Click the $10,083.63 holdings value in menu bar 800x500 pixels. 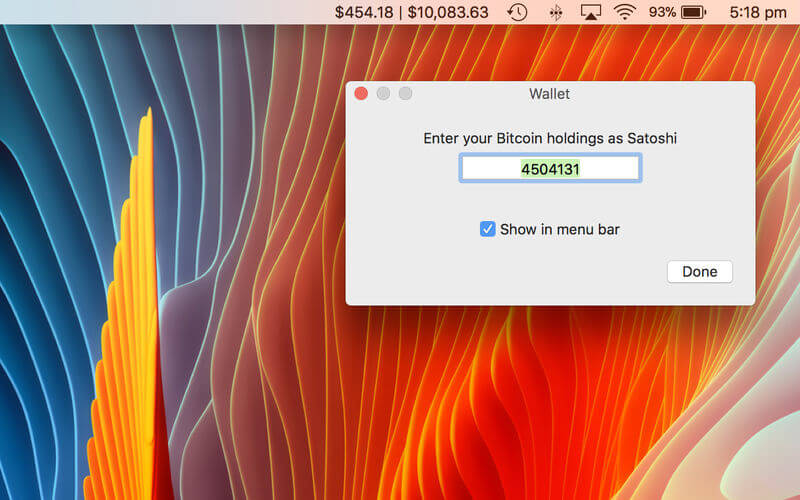pyautogui.click(x=447, y=12)
